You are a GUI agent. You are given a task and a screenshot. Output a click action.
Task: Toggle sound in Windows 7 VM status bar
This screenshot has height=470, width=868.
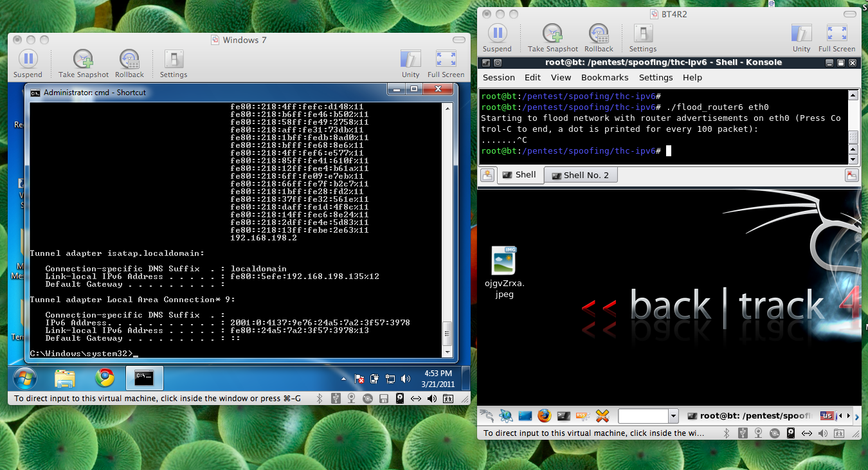431,399
